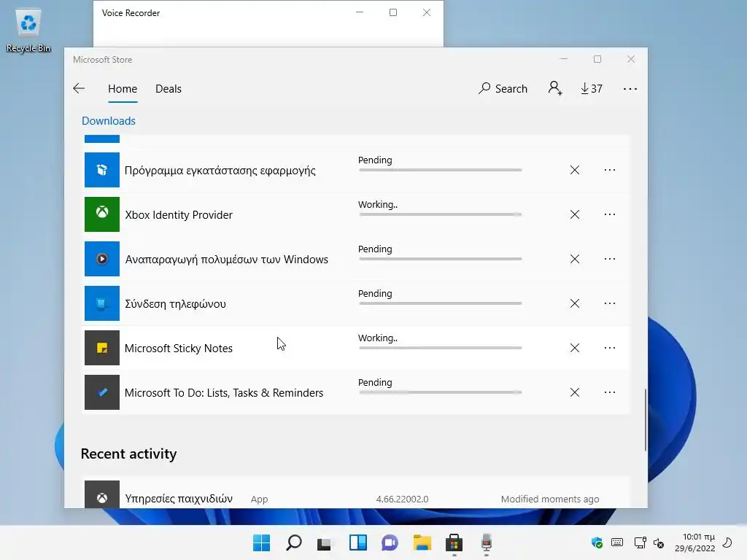Click the sign-in account icon
Screen dimensions: 747x560
point(555,88)
